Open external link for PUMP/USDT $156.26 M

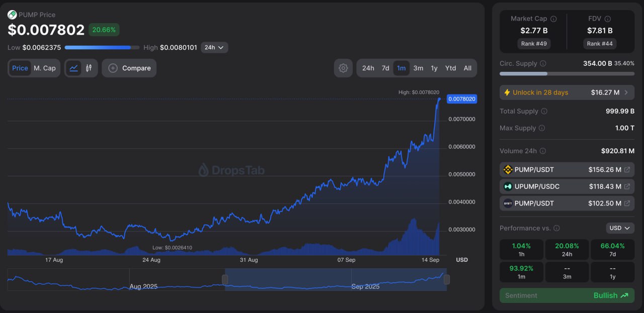click(627, 170)
